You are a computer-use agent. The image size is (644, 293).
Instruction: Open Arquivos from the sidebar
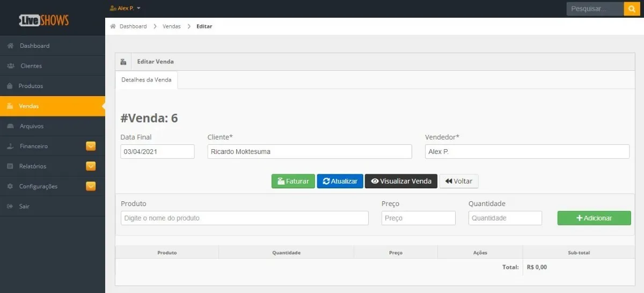[x=53, y=126]
